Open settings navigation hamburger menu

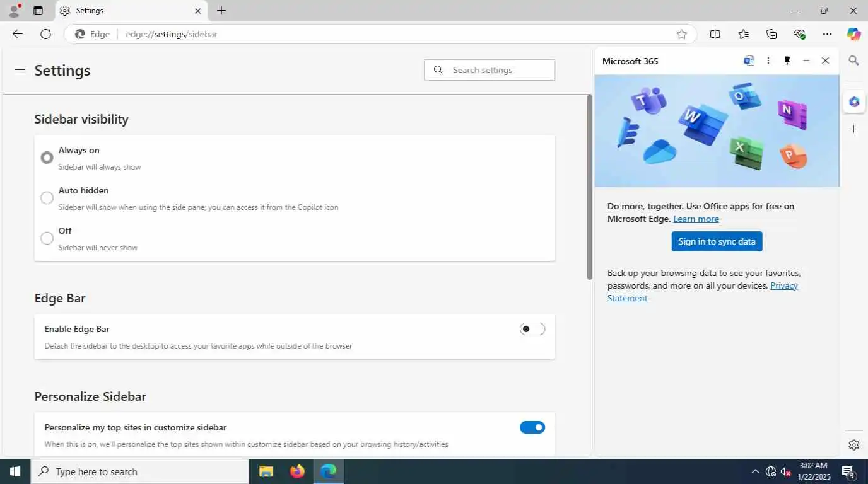click(x=20, y=70)
